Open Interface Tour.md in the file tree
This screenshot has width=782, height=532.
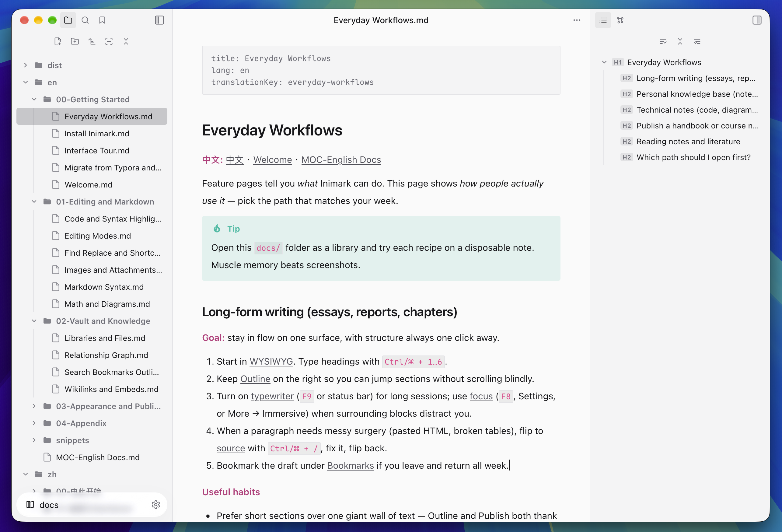[x=92, y=150]
